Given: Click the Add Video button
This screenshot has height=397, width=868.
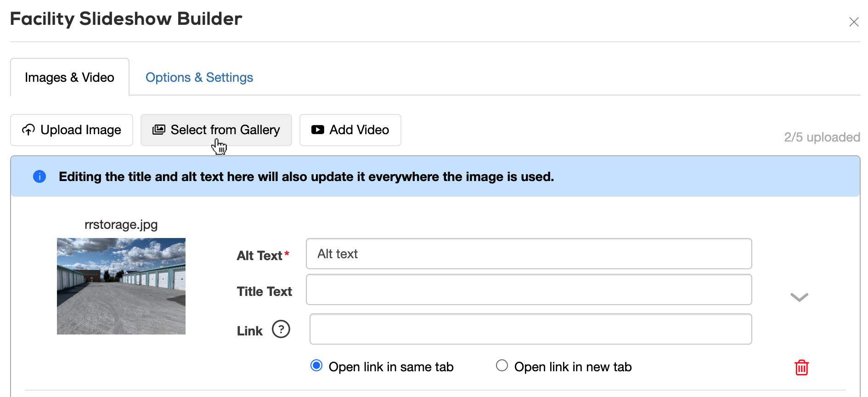Looking at the screenshot, I should tap(350, 130).
